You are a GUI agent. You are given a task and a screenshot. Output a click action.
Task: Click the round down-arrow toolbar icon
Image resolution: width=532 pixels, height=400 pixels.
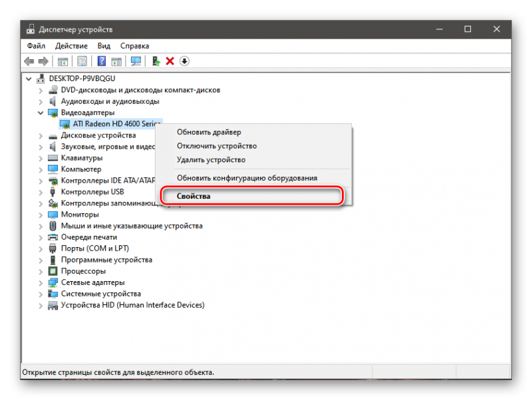(x=184, y=61)
